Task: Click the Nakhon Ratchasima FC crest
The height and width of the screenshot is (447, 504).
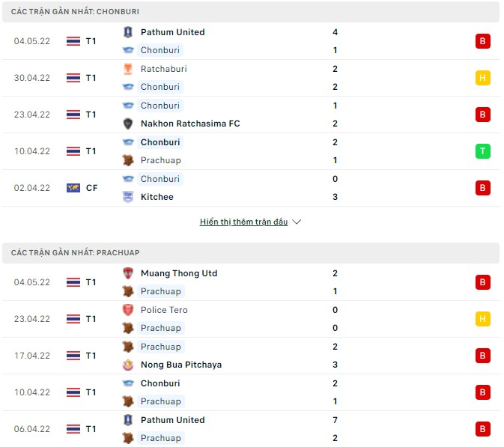Action: point(127,124)
